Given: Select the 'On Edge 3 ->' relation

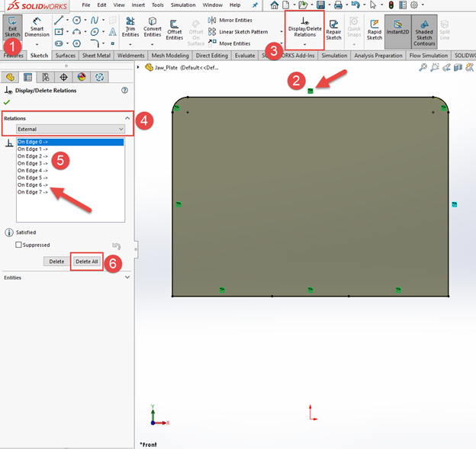Looking at the screenshot, I should pos(33,163).
